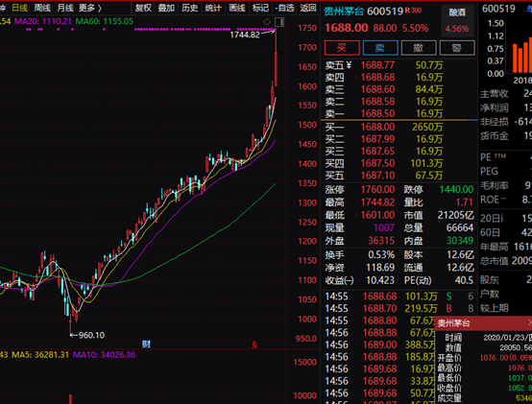The image size is (532, 404).
Task: Click the 标记 mark tool
Action: (260, 8)
